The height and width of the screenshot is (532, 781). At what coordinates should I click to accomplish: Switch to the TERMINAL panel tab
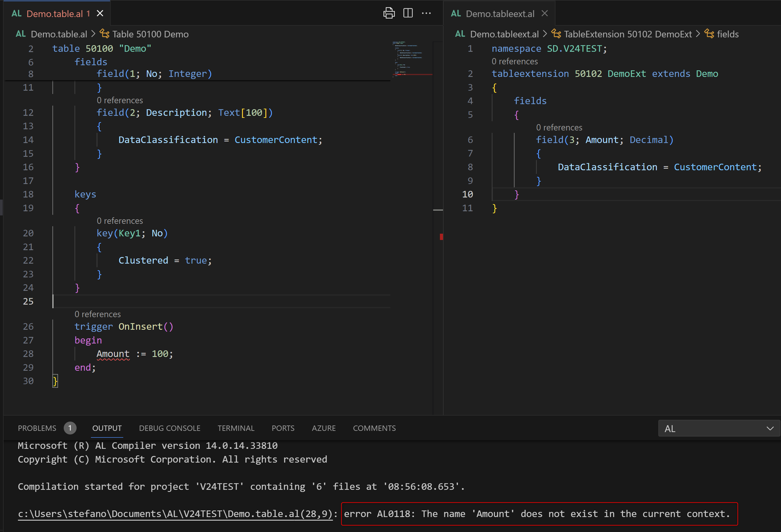click(x=236, y=428)
